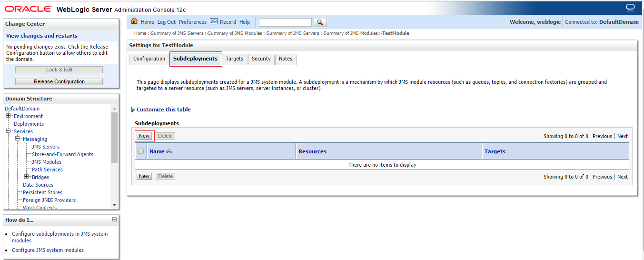Toggle the select-all checkbox in table header
The image size is (644, 260).
(141, 151)
